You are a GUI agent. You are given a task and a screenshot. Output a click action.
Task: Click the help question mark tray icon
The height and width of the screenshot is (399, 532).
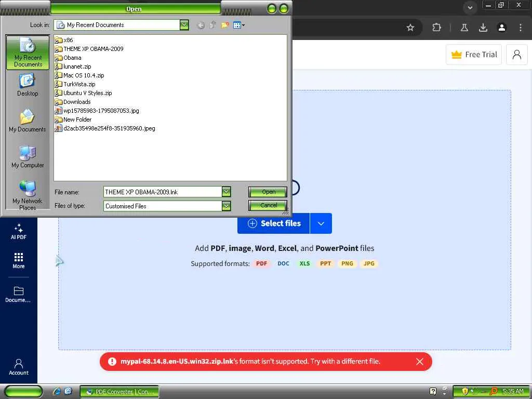[x=433, y=392]
